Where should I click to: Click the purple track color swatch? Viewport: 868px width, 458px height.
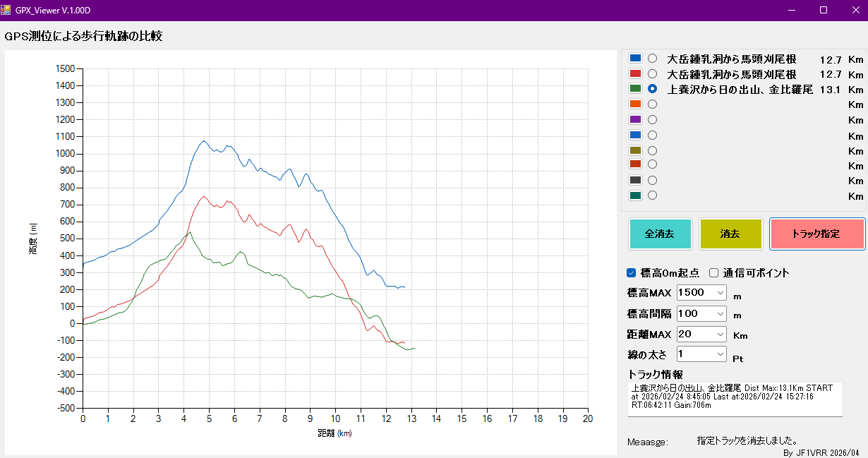click(x=635, y=119)
